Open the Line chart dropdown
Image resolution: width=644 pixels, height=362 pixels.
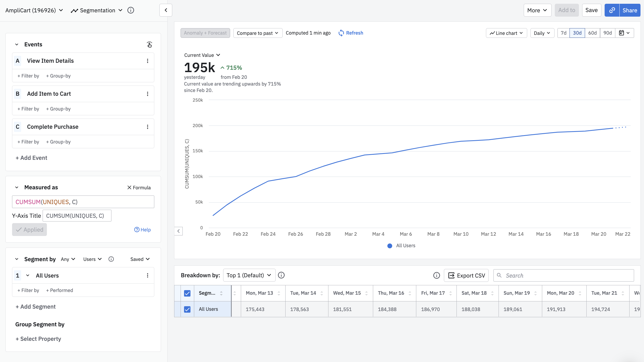pyautogui.click(x=506, y=33)
